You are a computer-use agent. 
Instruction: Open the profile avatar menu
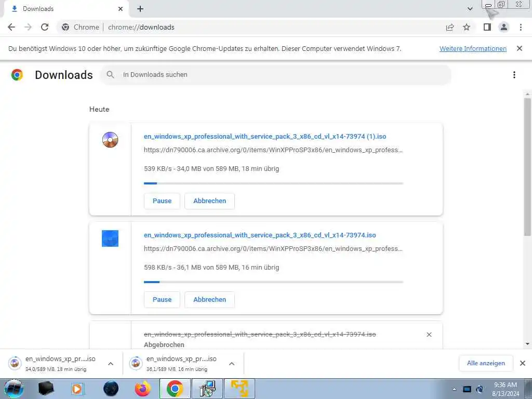[504, 27]
